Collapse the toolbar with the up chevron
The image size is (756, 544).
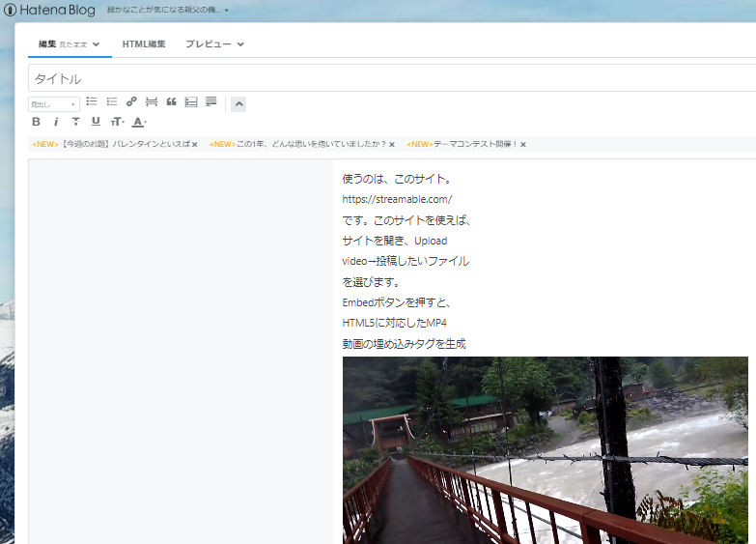click(x=238, y=103)
